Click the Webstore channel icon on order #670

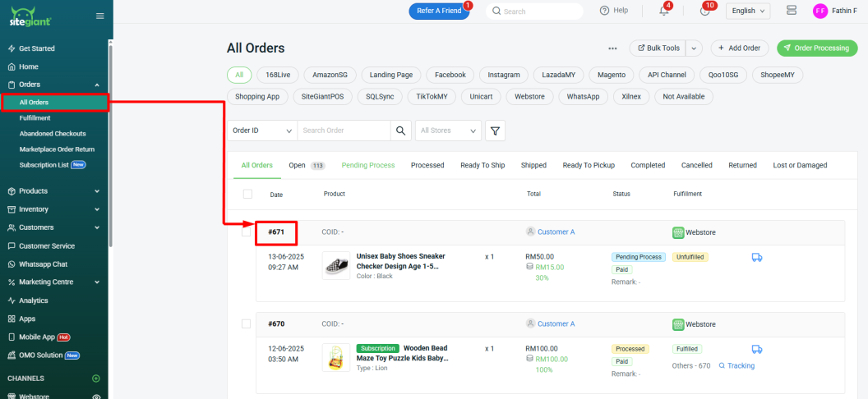click(678, 323)
